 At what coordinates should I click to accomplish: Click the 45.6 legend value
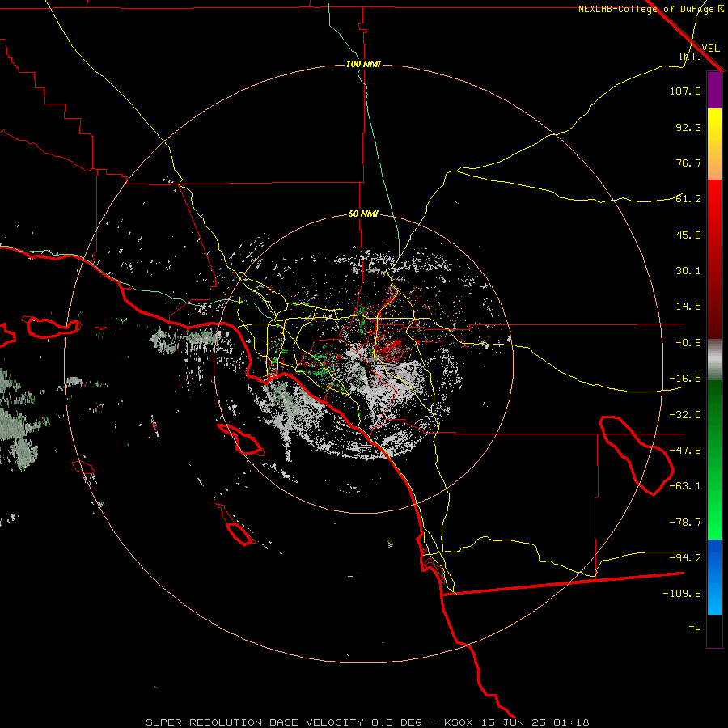click(x=688, y=235)
